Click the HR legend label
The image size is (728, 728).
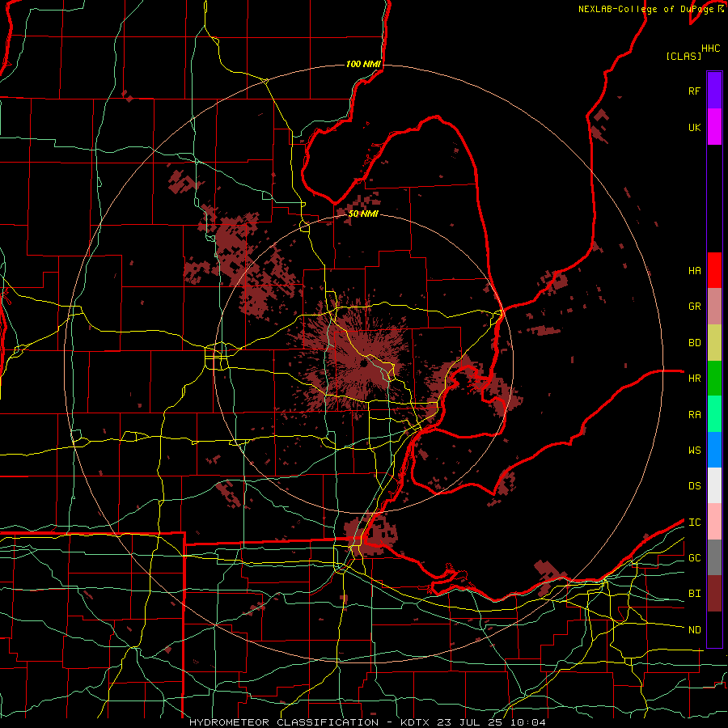click(x=694, y=379)
